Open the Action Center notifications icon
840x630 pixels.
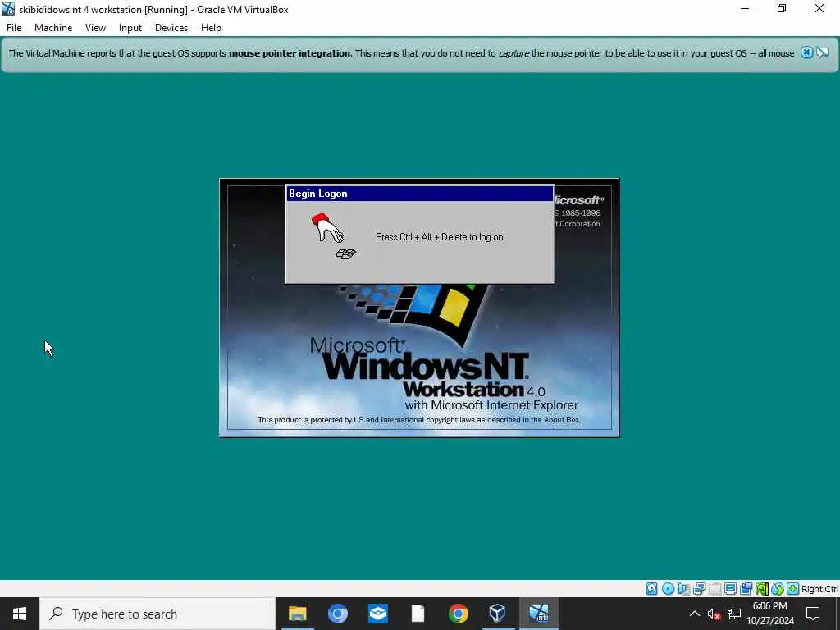click(x=813, y=614)
